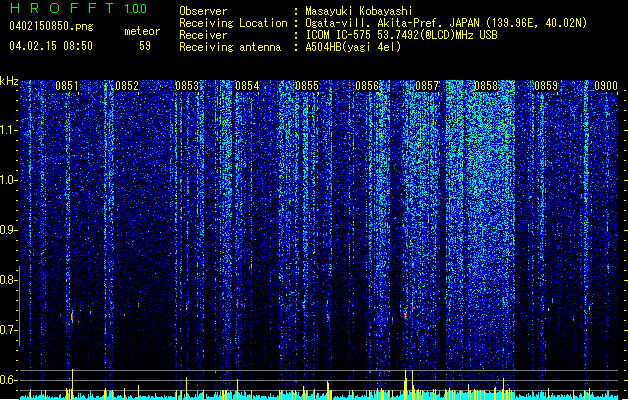Click the 0.8 kHz frequency axis label
629x400 pixels.
coord(9,280)
